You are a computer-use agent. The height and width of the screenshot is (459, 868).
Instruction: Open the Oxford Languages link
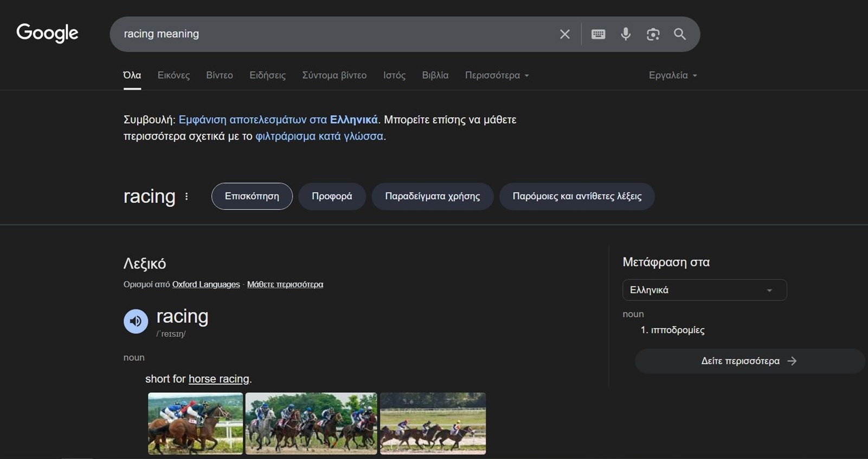206,284
